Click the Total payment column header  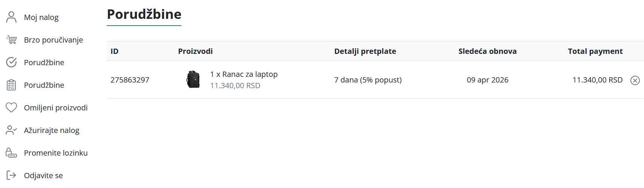[595, 51]
